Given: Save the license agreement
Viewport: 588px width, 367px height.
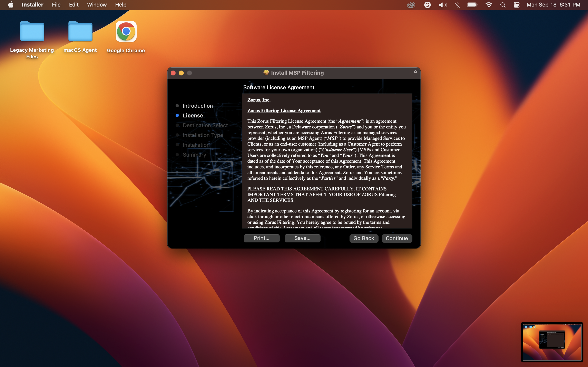Looking at the screenshot, I should click(302, 238).
